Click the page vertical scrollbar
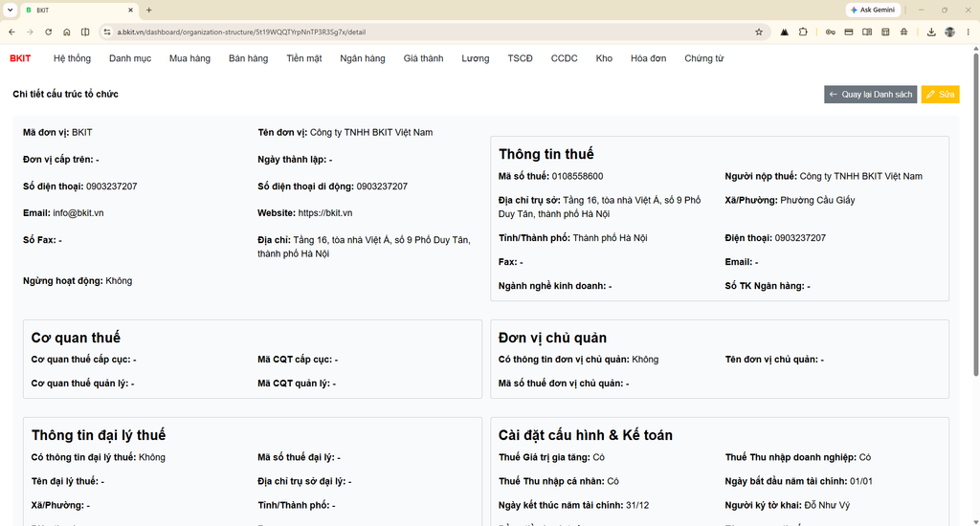This screenshot has height=526, width=980. pos(975,215)
